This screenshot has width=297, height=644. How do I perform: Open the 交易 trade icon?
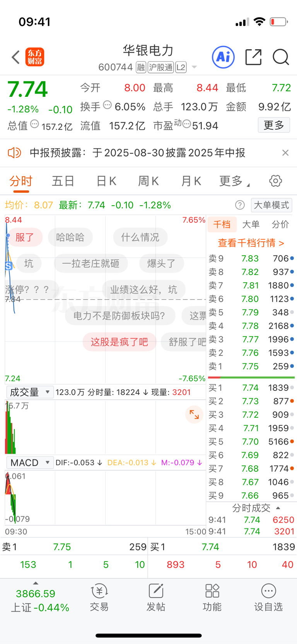pyautogui.click(x=99, y=598)
